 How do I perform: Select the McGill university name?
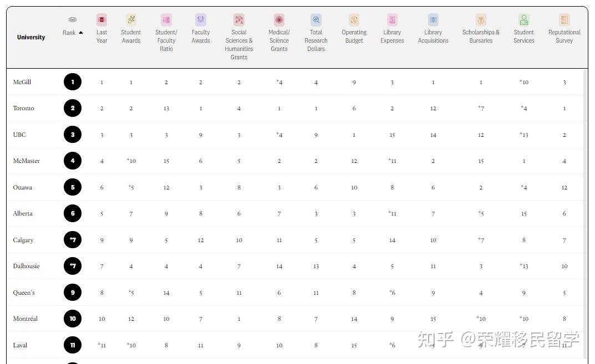pos(22,82)
